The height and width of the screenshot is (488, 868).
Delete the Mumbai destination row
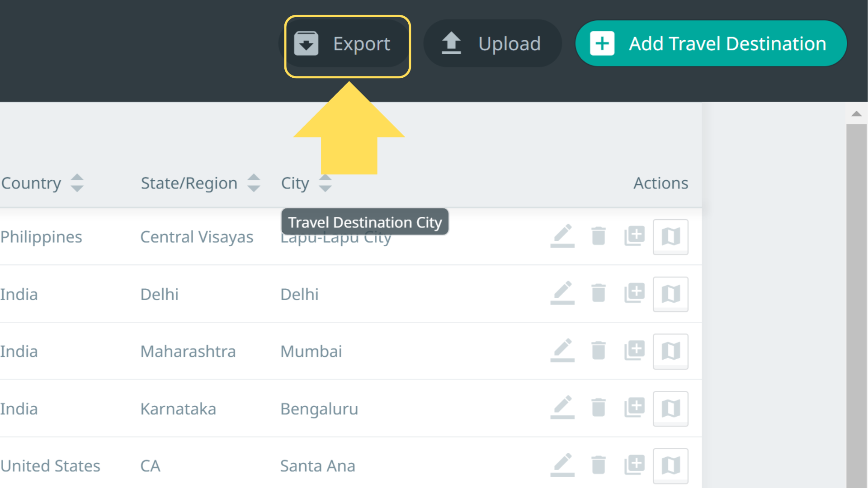[598, 351]
